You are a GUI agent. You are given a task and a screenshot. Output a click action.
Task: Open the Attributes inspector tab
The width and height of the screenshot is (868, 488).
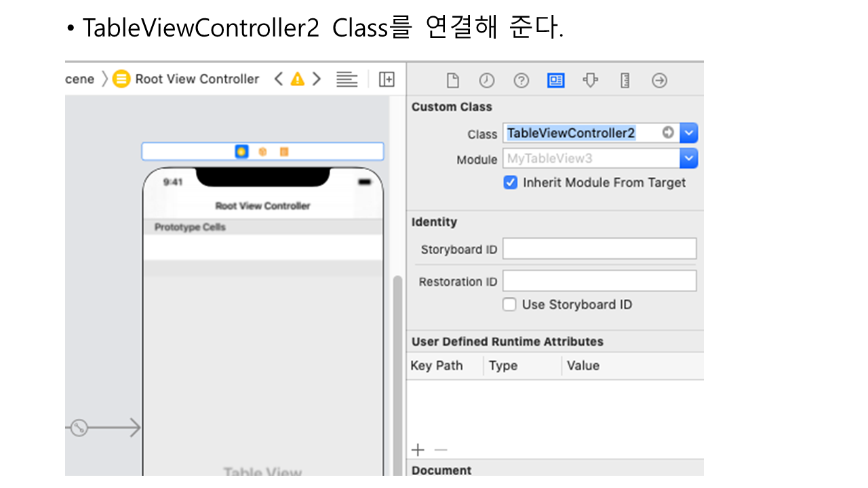point(590,81)
